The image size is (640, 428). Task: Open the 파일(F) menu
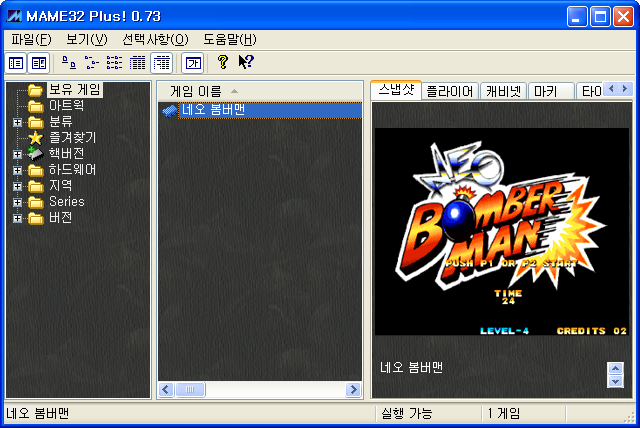31,40
